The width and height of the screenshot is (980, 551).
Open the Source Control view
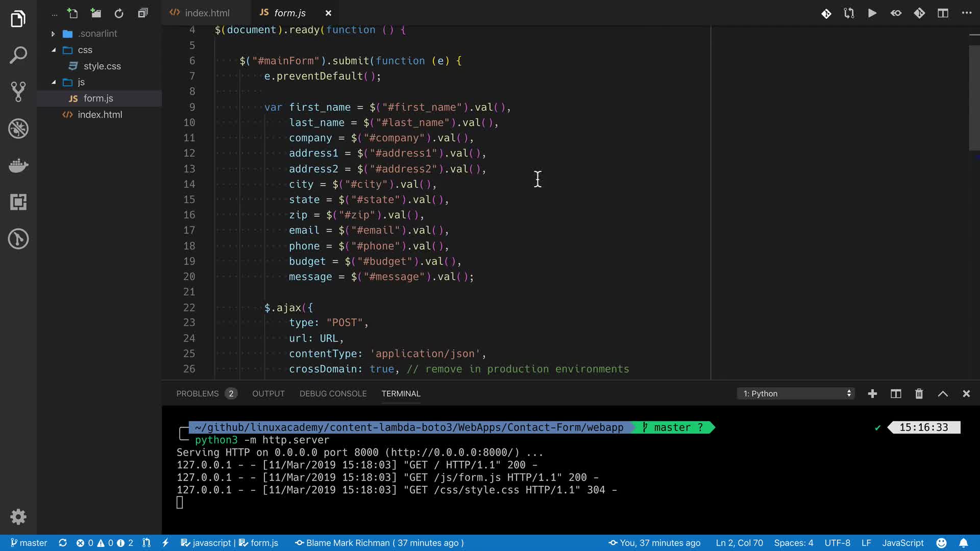[18, 92]
